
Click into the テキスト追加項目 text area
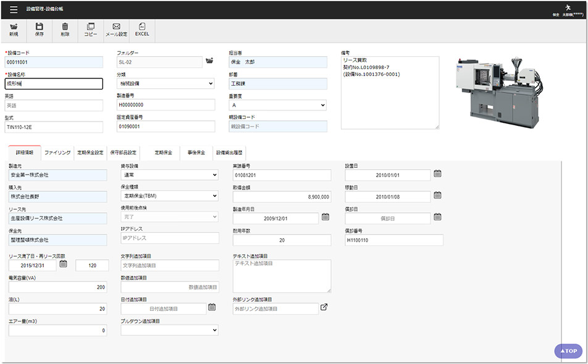[282, 276]
